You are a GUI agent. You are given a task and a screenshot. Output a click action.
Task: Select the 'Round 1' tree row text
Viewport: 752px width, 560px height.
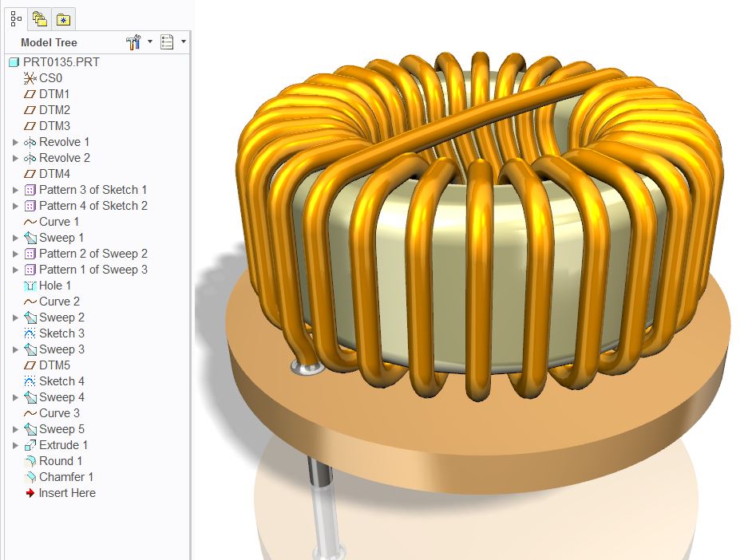point(61,461)
